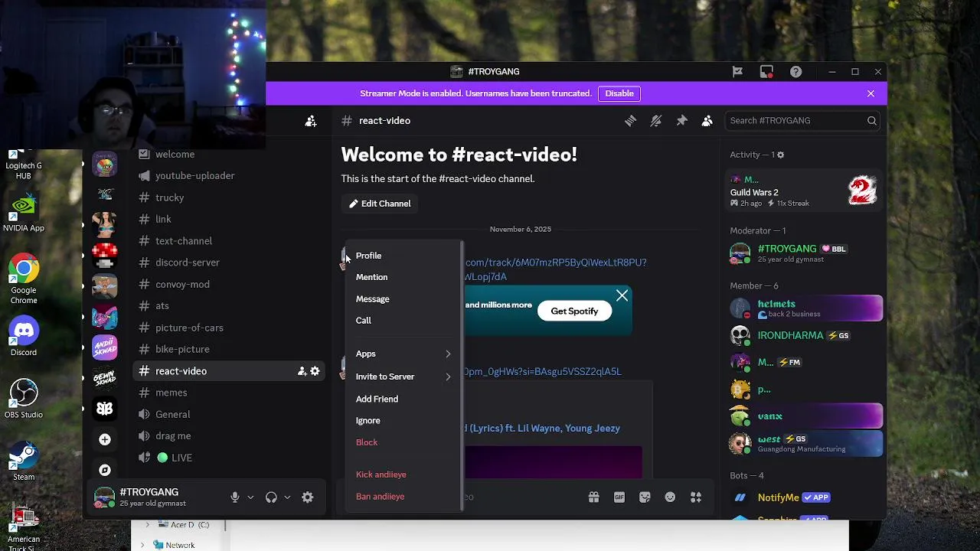Screen dimensions: 980x551
Task: Open user settings gear icon
Action: pyautogui.click(x=307, y=497)
